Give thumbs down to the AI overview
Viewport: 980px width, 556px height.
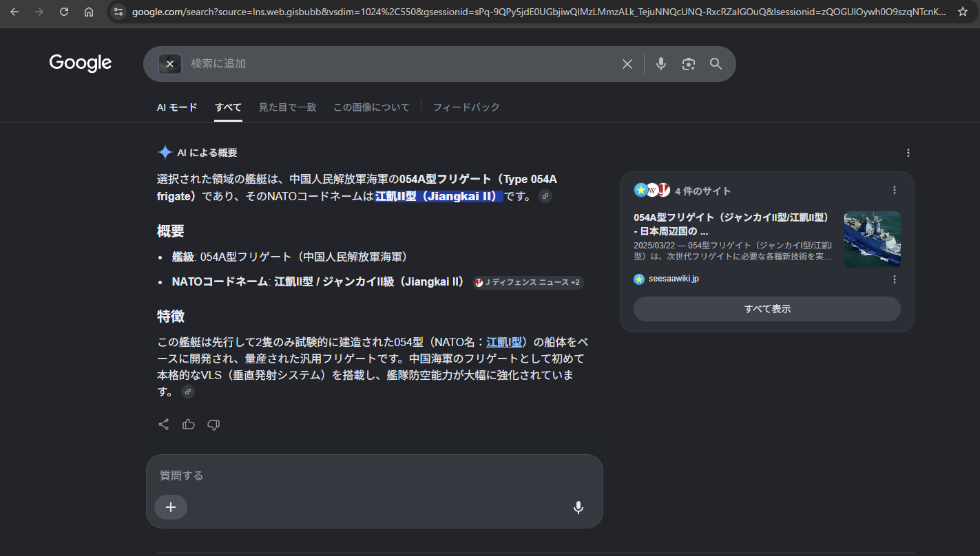pos(213,425)
